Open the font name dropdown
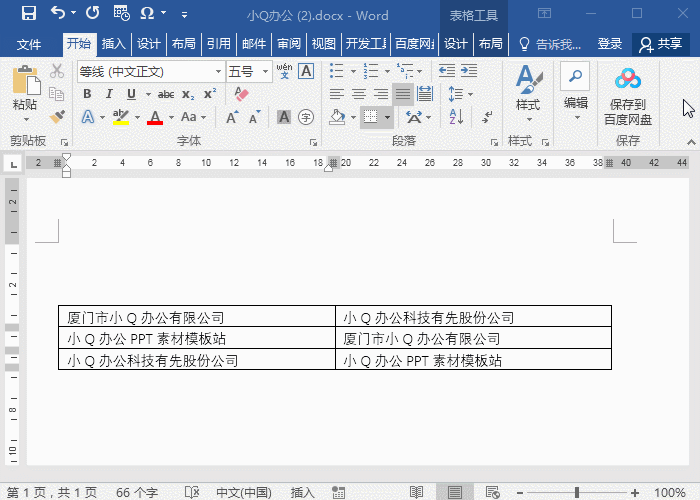This screenshot has width=700, height=500. [218, 72]
